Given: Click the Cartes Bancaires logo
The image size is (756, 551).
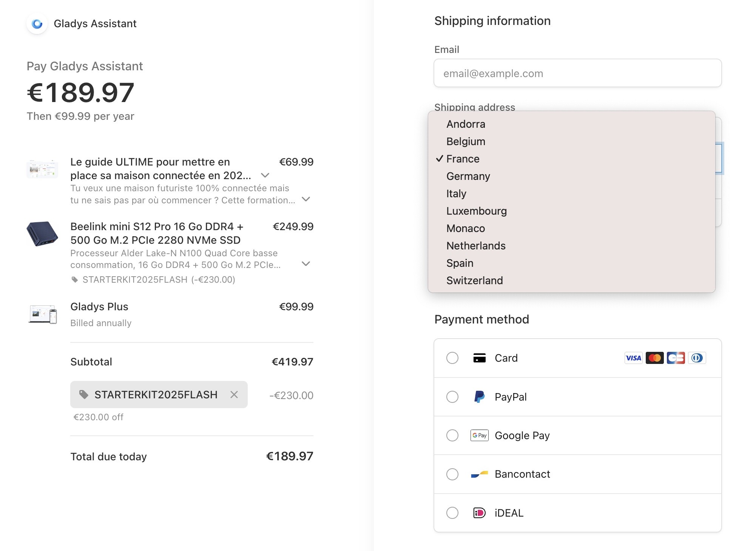Looking at the screenshot, I should pyautogui.click(x=676, y=358).
